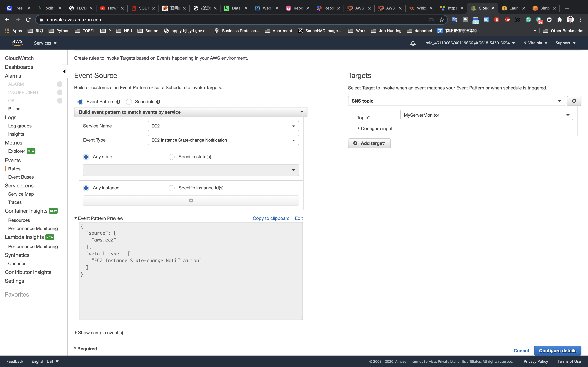
Task: Select Specific state(s) radio option
Action: pos(172,157)
